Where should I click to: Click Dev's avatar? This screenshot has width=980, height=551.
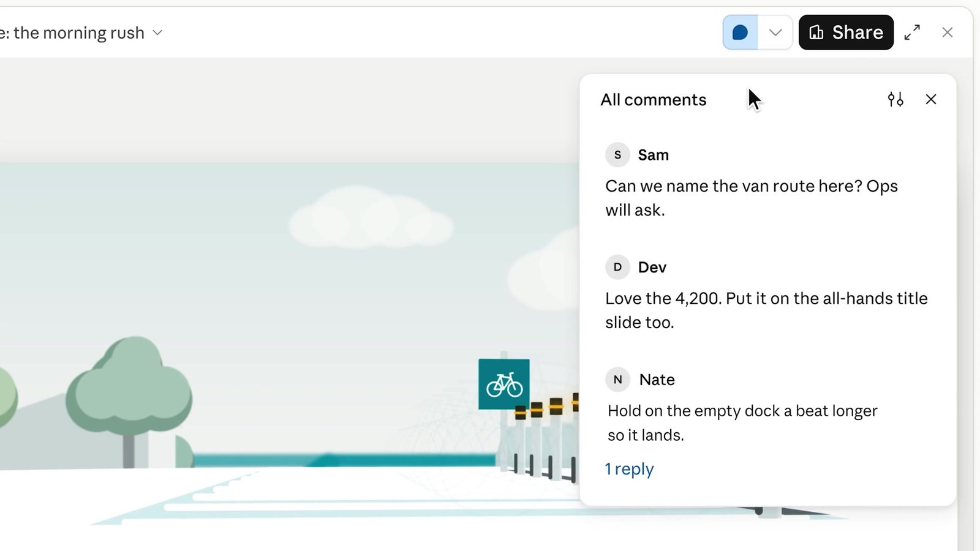coord(617,267)
